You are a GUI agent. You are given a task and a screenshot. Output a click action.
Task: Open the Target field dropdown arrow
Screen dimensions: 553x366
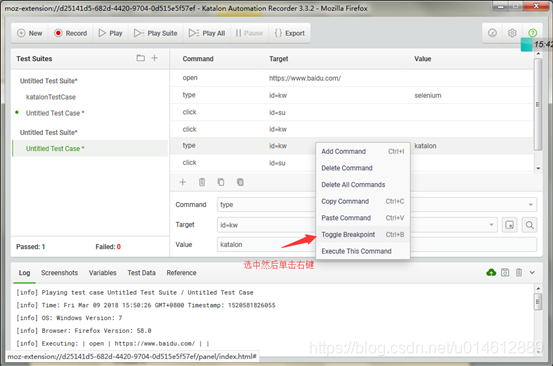point(491,225)
